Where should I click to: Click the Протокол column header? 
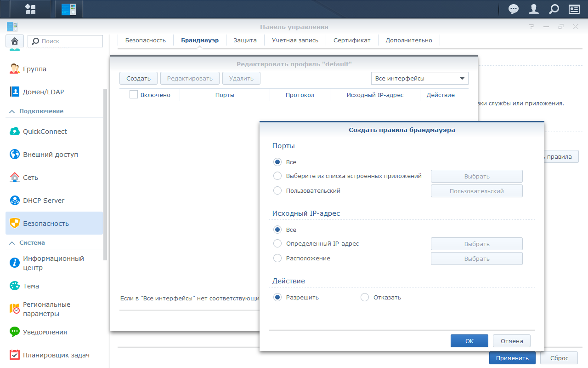300,95
